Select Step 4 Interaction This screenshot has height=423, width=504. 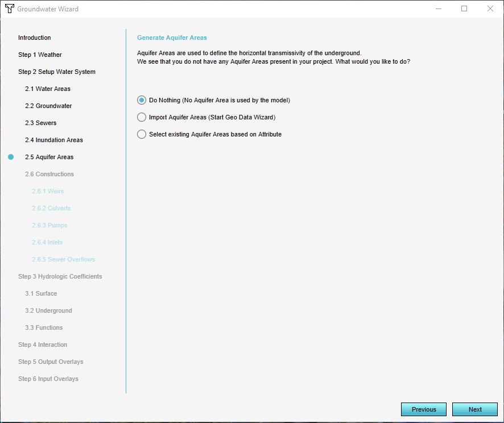coord(42,345)
